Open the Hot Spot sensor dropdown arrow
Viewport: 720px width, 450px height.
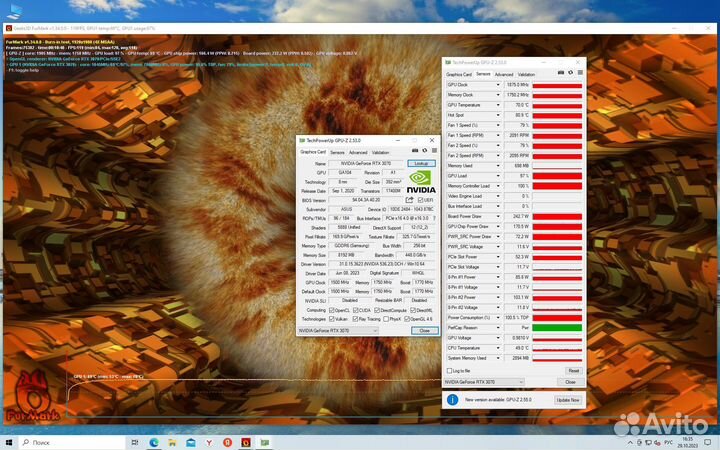pyautogui.click(x=498, y=115)
